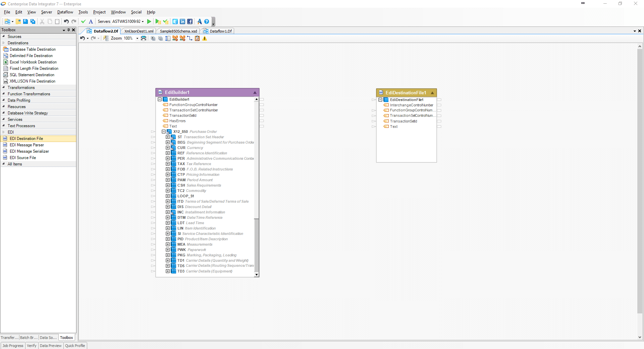Screen dimensions: 644x349
Task: Click the blue Help question mark icon
Action: click(207, 21)
